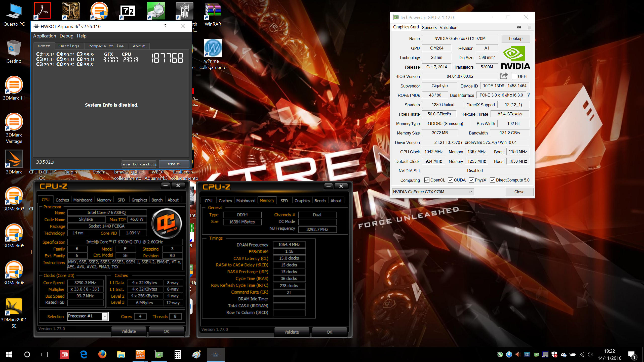This screenshot has width=644, height=362.
Task: Click Save to desktop button
Action: [x=139, y=164]
